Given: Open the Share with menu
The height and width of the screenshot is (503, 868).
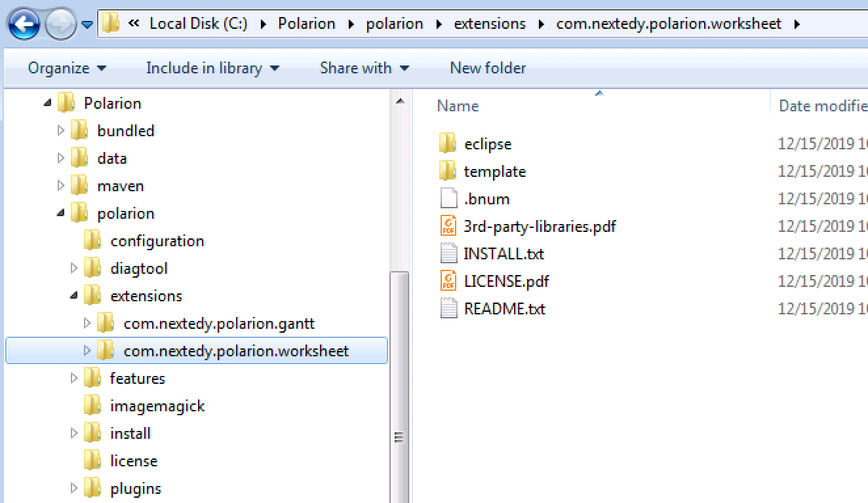Looking at the screenshot, I should [x=364, y=68].
